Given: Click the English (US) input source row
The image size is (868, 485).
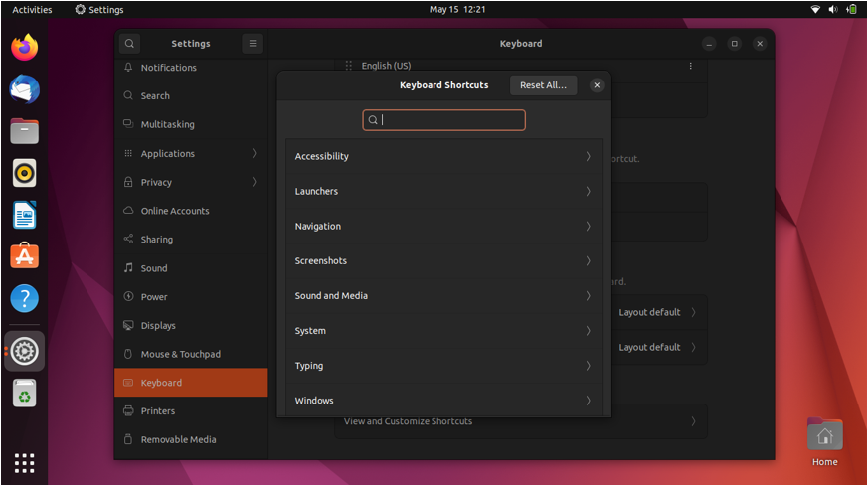Looking at the screenshot, I should tap(521, 66).
